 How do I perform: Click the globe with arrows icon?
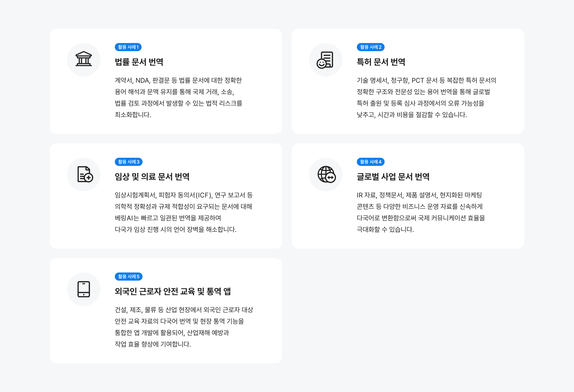pos(326,174)
